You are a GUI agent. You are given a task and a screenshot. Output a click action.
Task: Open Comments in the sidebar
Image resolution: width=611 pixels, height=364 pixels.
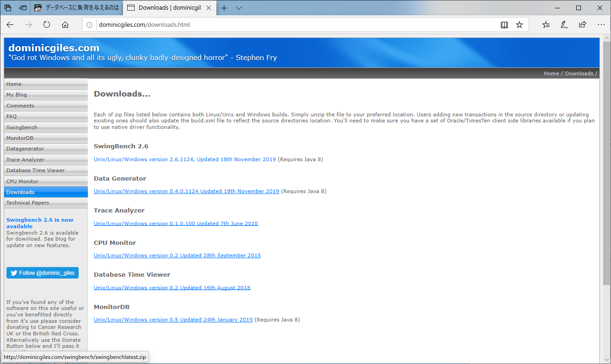click(x=46, y=106)
